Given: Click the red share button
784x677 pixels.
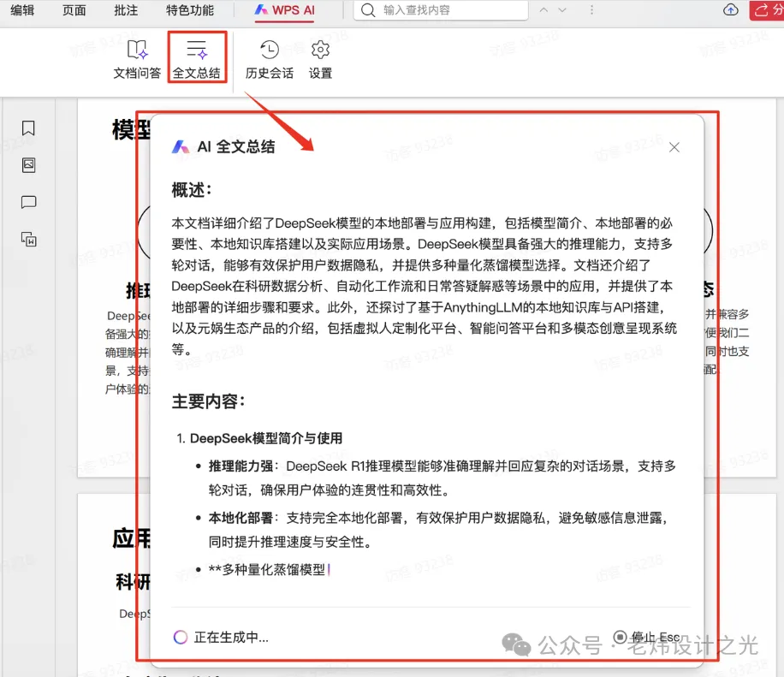Looking at the screenshot, I should [767, 10].
